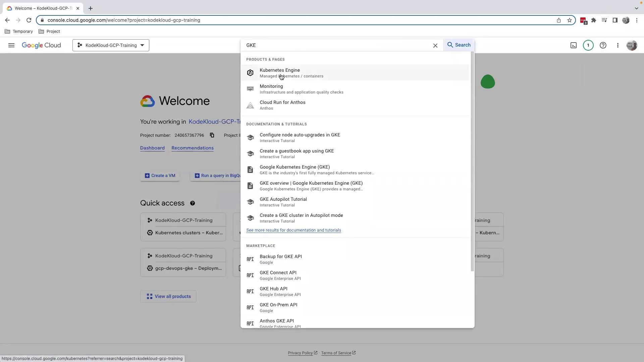The image size is (644, 362).
Task: Open the three-dot settings and utilities menu
Action: 618,45
